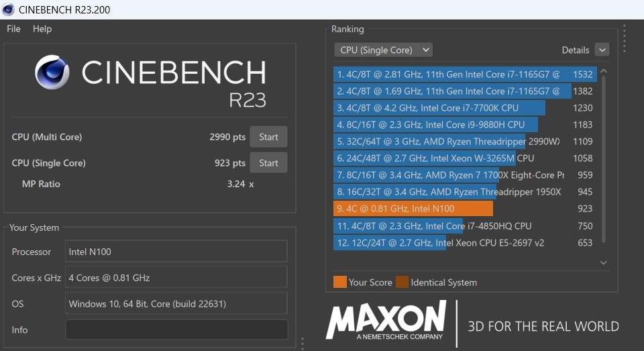
Task: Open the CPU (Single Core) ranking dropdown
Action: [384, 50]
